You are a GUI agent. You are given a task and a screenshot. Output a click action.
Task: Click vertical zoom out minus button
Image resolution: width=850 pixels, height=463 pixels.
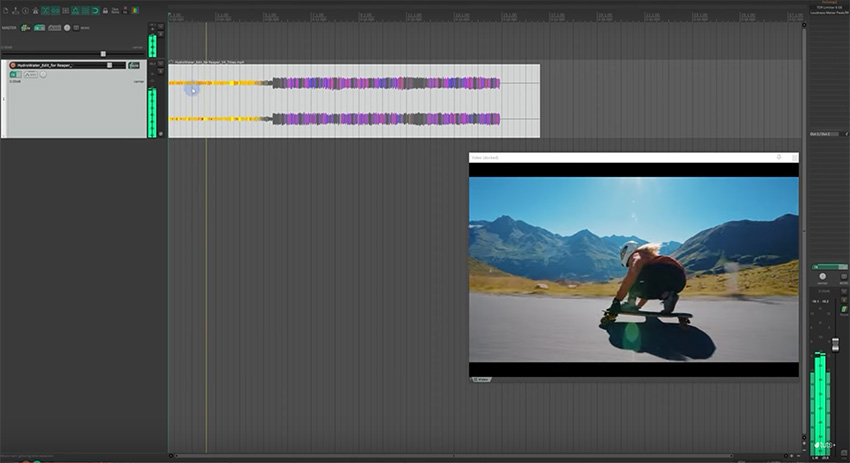tap(804, 450)
